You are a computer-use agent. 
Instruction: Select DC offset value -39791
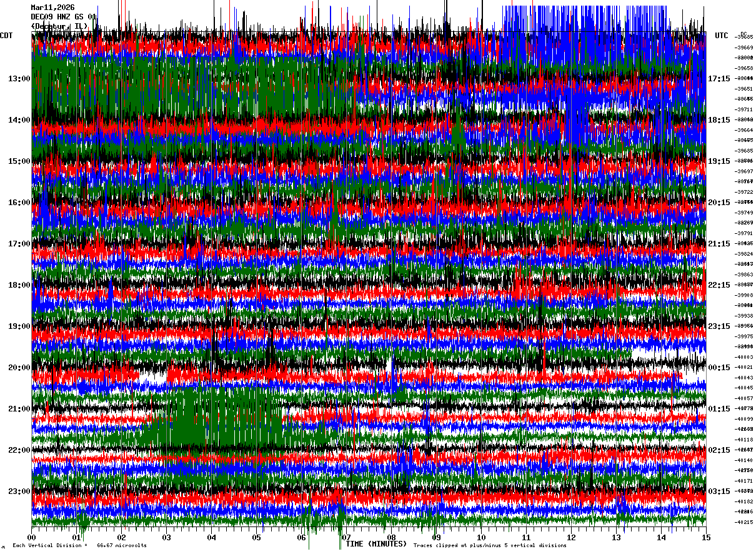(x=744, y=233)
